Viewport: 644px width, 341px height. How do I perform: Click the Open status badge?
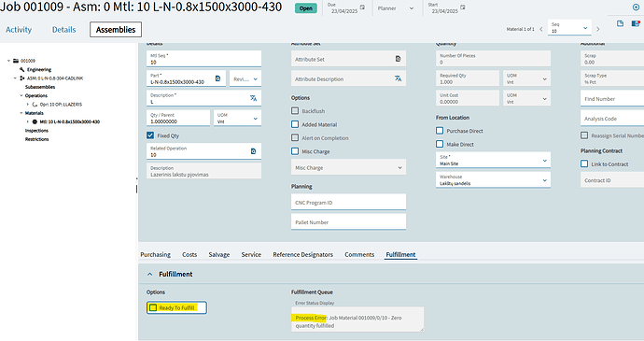(305, 8)
